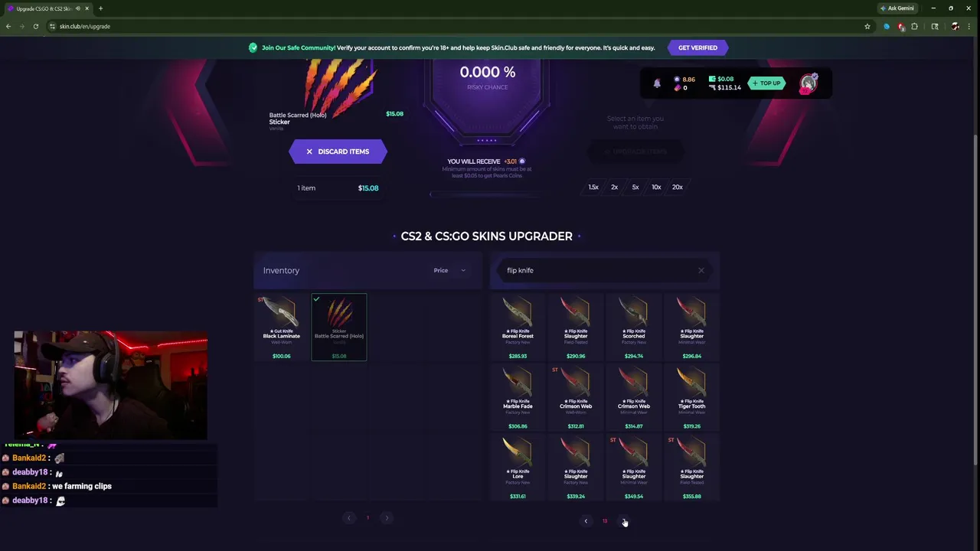Open a new browser tab
The height and width of the screenshot is (551, 980).
point(100,8)
